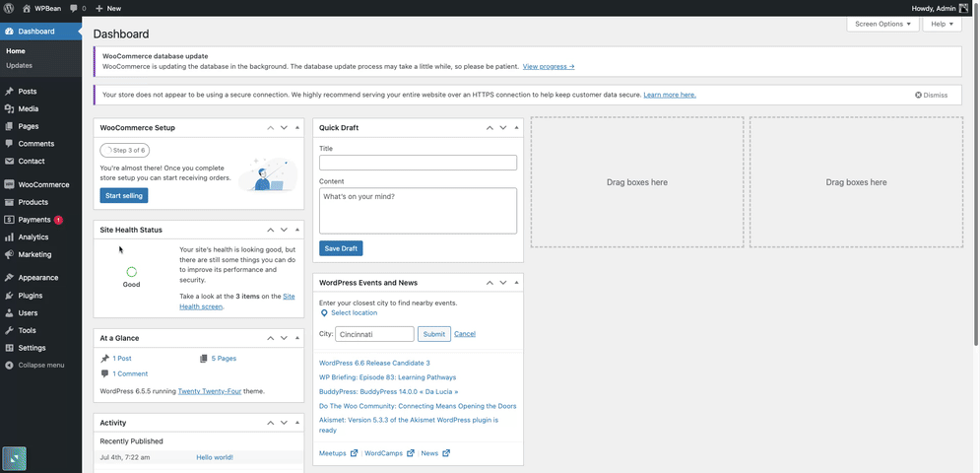Open Settings icon in sidebar
980x473 pixels.
[x=9, y=348]
